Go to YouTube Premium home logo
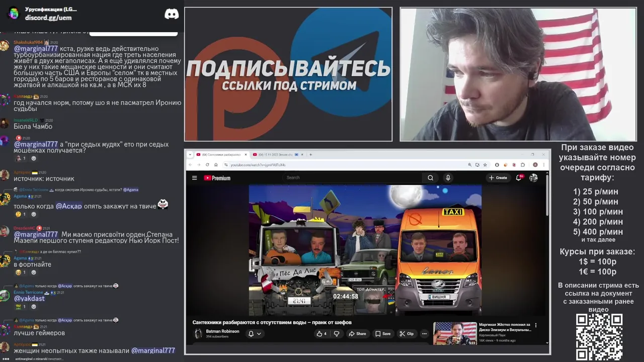644x362 pixels. [x=217, y=178]
